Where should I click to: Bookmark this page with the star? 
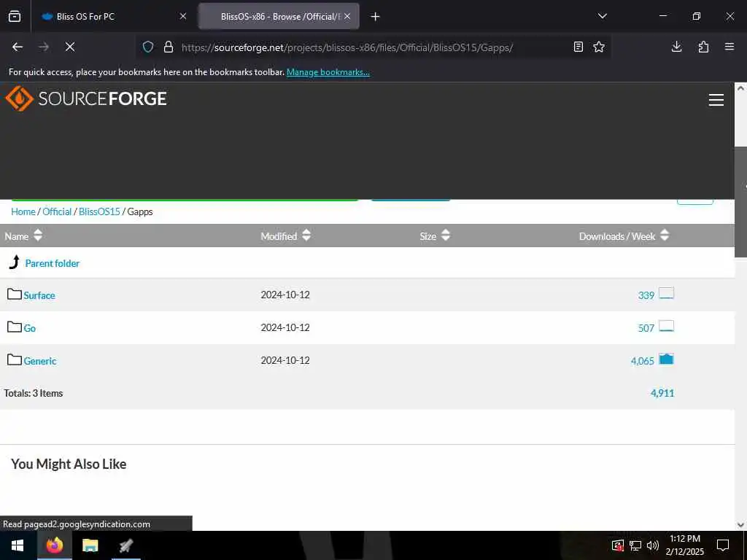(x=599, y=47)
